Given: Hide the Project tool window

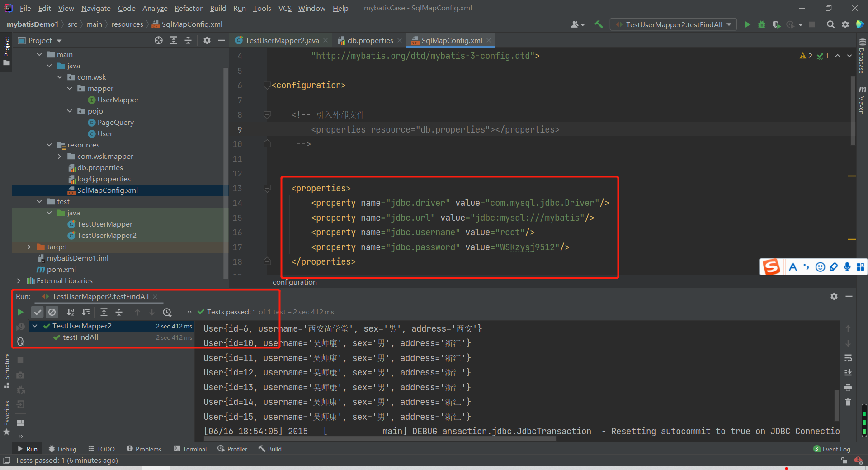Looking at the screenshot, I should pos(222,40).
